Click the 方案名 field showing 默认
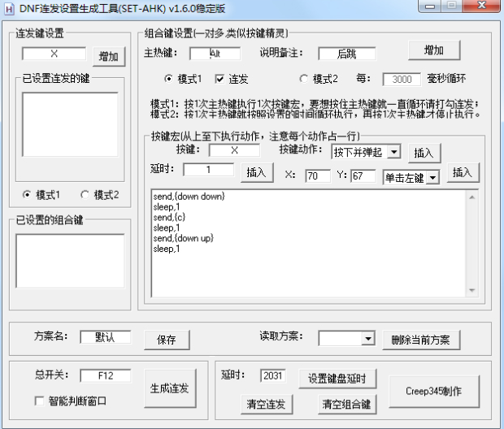Screen dimensions: 504x429 pos(106,336)
